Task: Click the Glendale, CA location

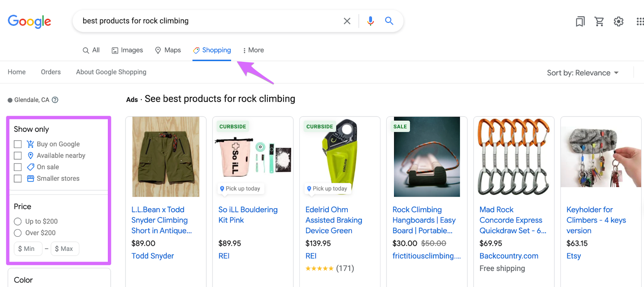Action: pyautogui.click(x=32, y=100)
